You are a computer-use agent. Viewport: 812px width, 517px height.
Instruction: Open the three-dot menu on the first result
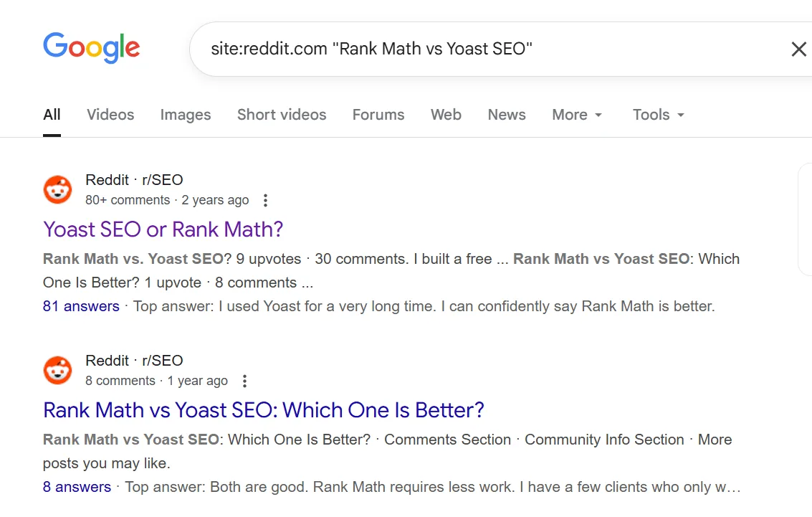point(265,200)
